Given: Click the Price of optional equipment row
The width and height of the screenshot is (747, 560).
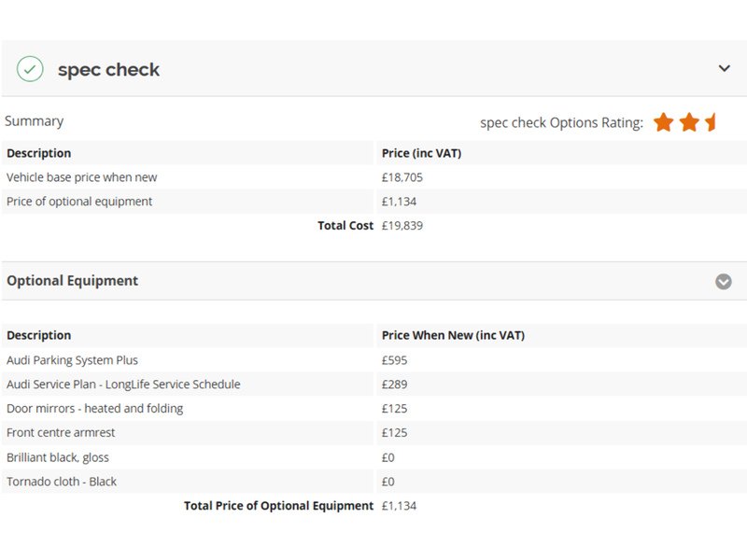Looking at the screenshot, I should click(x=79, y=202).
